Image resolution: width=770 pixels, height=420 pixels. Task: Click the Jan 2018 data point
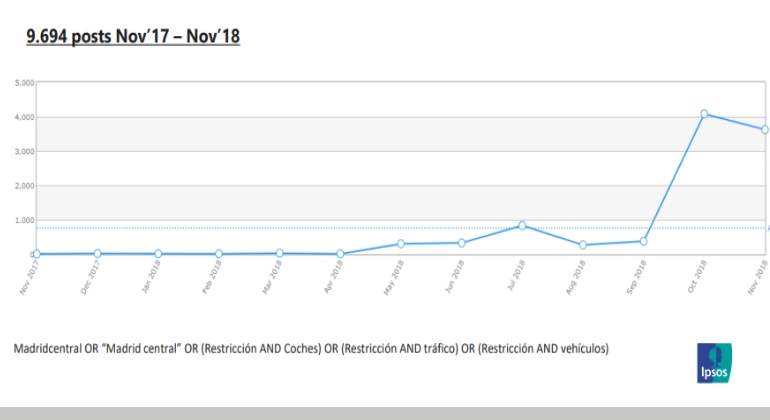158,254
